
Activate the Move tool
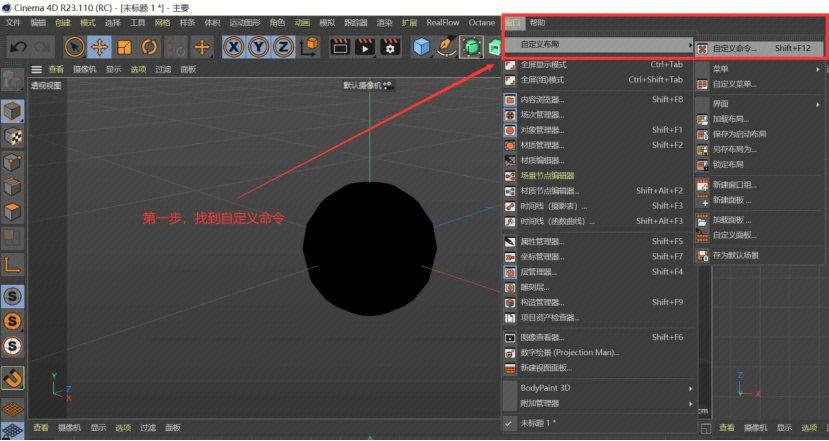tap(99, 48)
